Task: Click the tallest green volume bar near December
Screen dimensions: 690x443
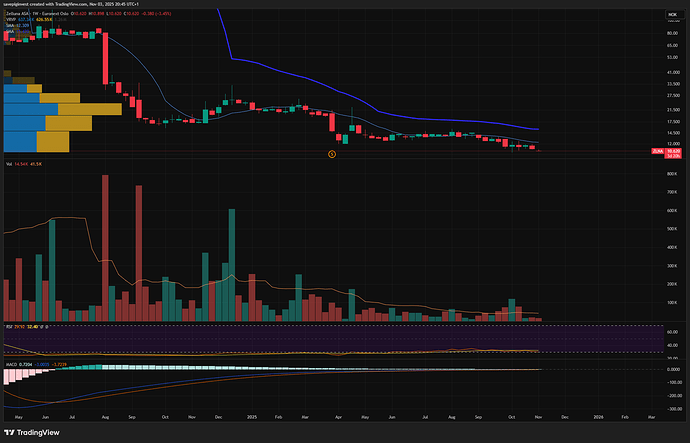Action: pos(232,260)
